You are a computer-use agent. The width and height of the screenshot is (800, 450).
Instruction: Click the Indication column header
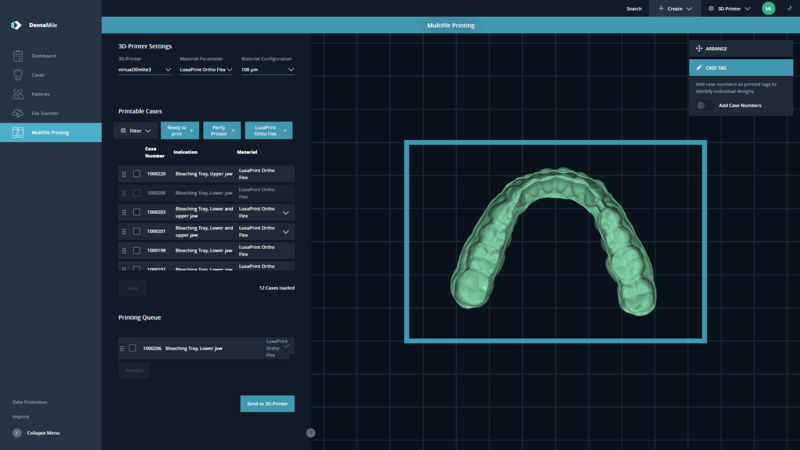(185, 152)
